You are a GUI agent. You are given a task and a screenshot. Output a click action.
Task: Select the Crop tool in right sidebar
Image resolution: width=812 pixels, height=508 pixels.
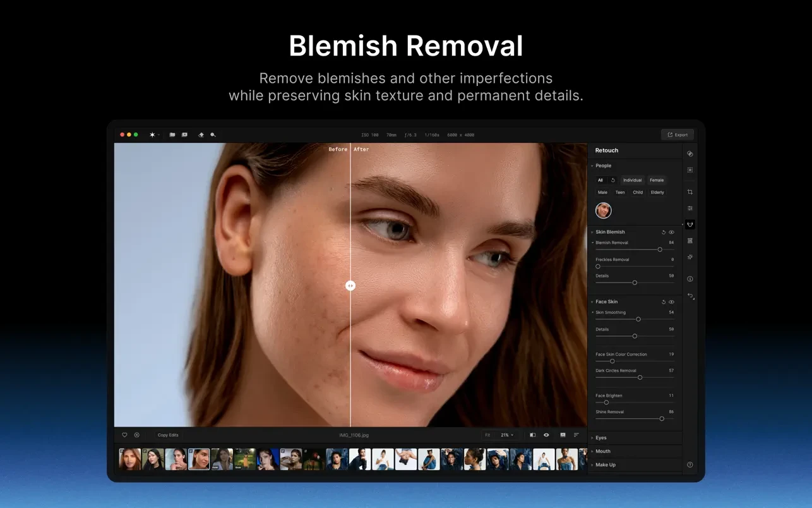click(690, 192)
